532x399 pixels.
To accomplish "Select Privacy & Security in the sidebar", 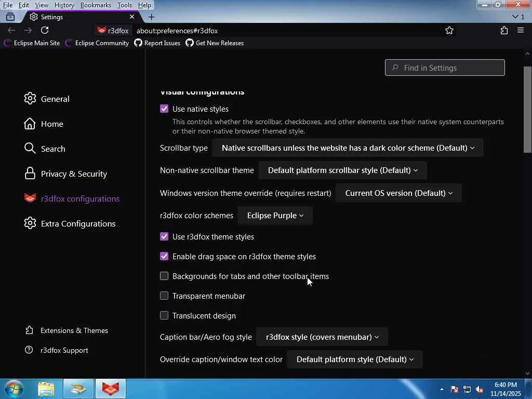I will tap(65, 174).
